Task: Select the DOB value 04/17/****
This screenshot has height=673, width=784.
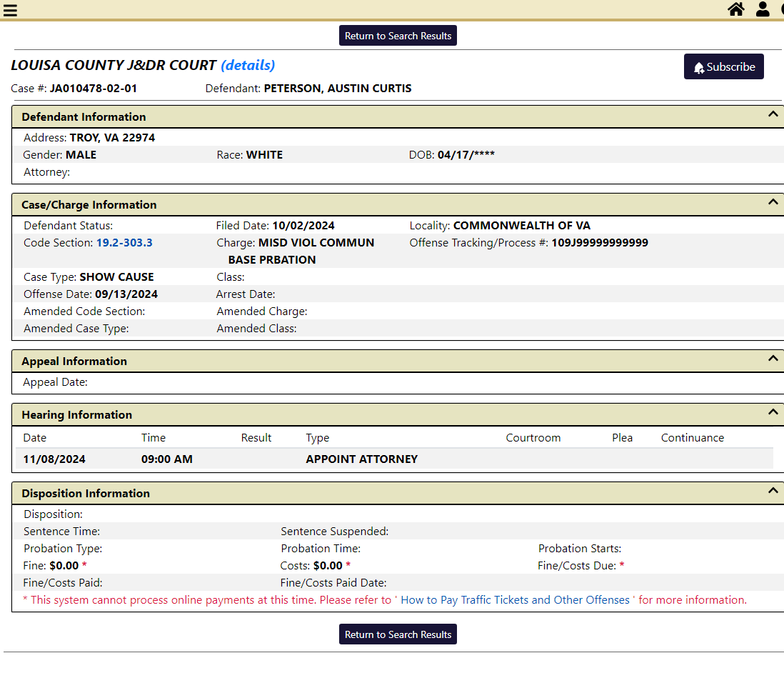Action: (466, 154)
